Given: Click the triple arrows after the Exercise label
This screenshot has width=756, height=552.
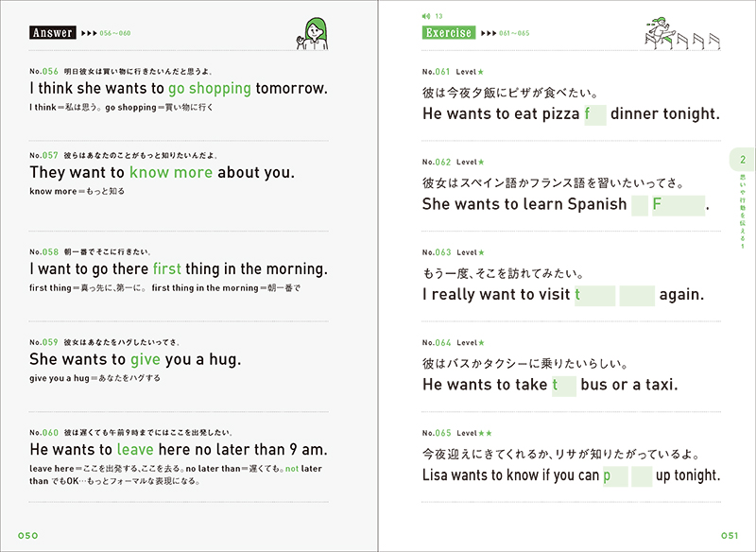Looking at the screenshot, I should [x=489, y=33].
